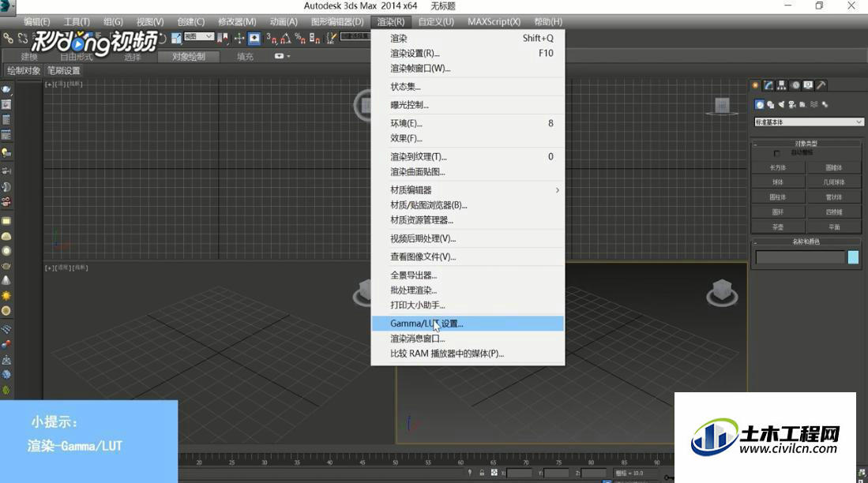
Task: Click the light bulb icon in left toolbar
Action: tap(6, 152)
